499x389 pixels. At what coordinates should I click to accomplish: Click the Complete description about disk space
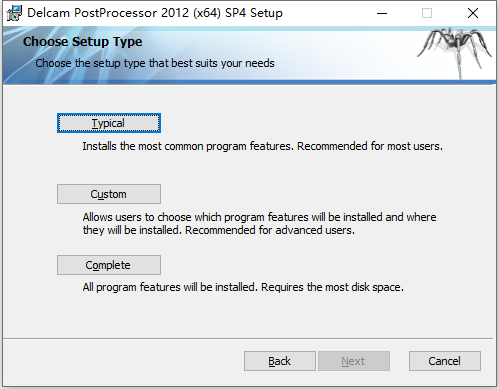[x=243, y=287]
